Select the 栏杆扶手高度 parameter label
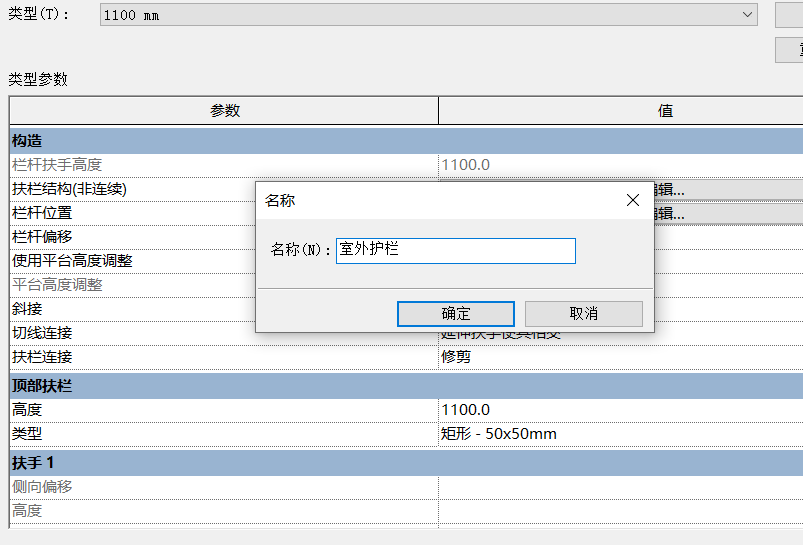This screenshot has width=803, height=545. [57, 165]
